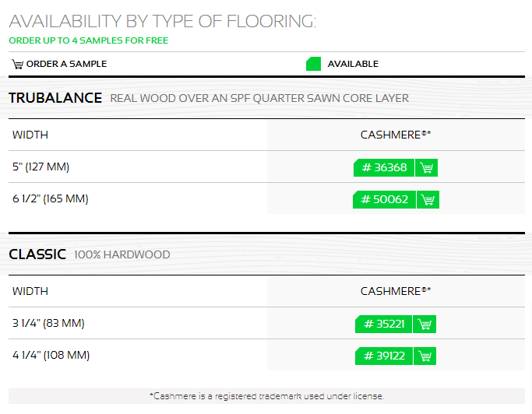Click Cashmere column header under TruBalance
532x414 pixels.
tap(396, 135)
